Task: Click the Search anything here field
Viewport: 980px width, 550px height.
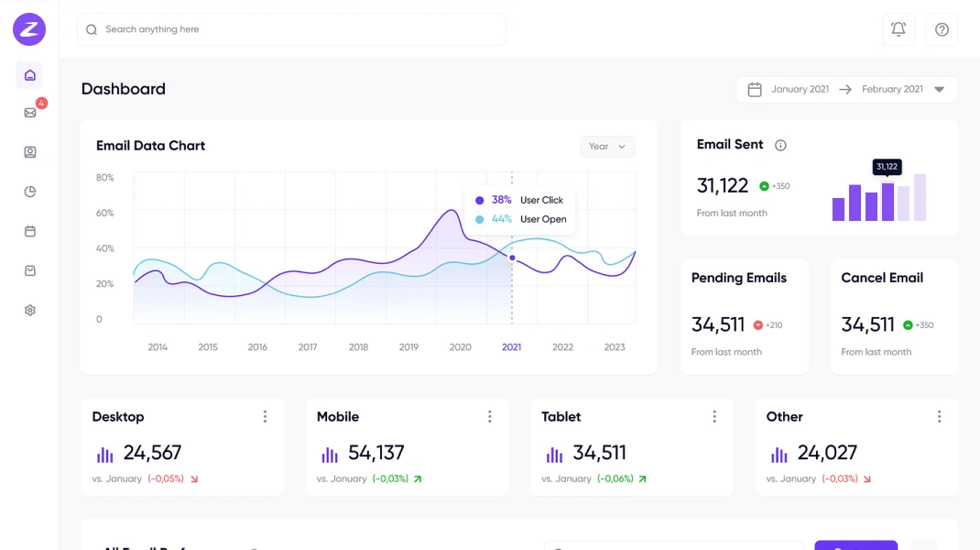Action: tap(291, 29)
